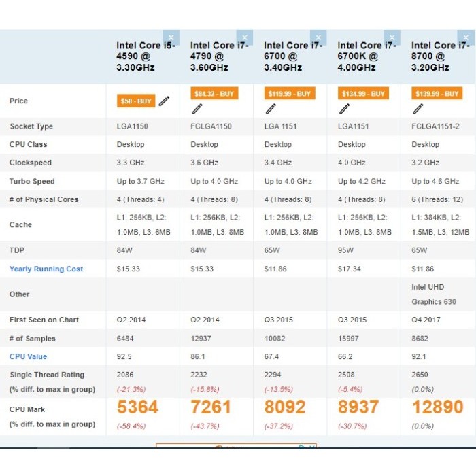Click the Intel Core i5-4590 heading

coord(145,56)
